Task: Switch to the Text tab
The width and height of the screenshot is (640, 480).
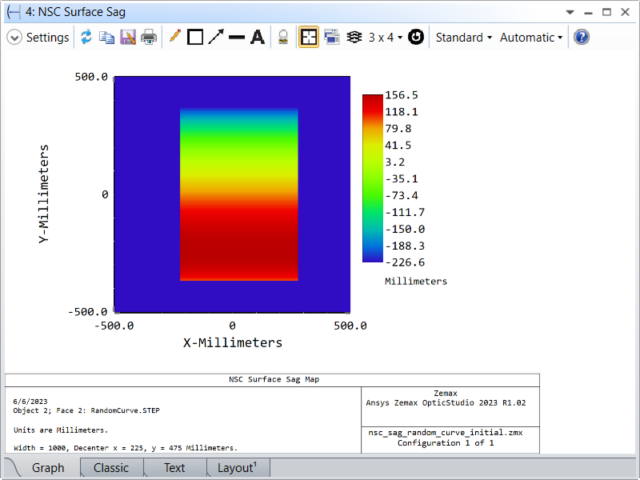Action: tap(174, 468)
